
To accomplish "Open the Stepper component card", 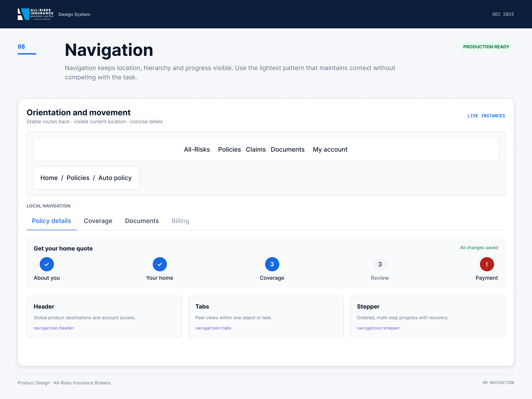I will pyautogui.click(x=427, y=317).
